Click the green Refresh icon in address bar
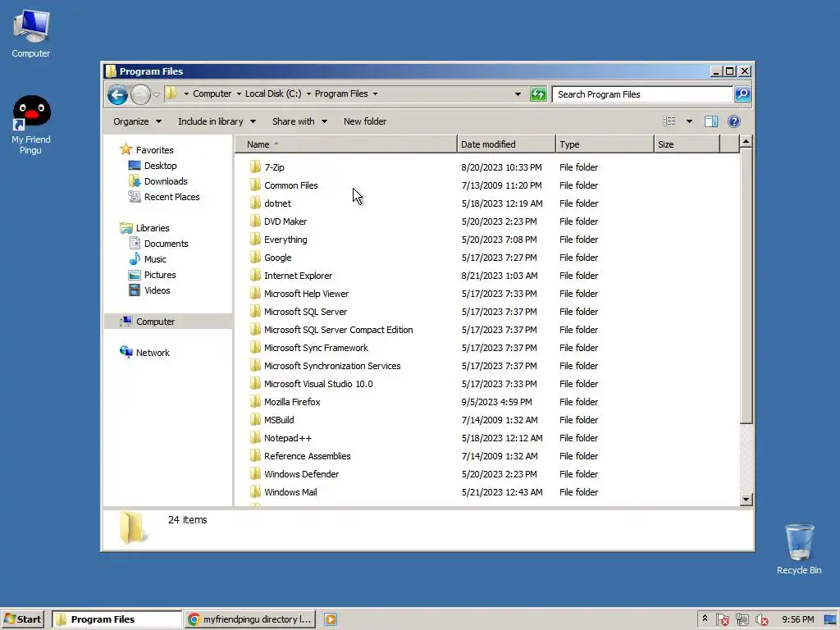The height and width of the screenshot is (630, 840). point(538,94)
